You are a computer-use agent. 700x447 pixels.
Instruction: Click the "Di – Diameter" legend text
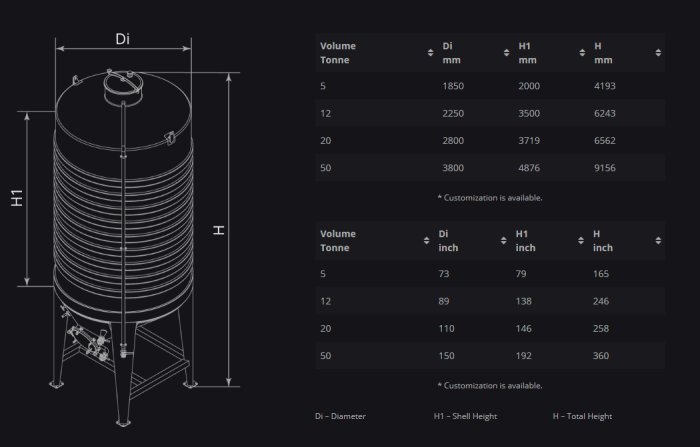[340, 416]
